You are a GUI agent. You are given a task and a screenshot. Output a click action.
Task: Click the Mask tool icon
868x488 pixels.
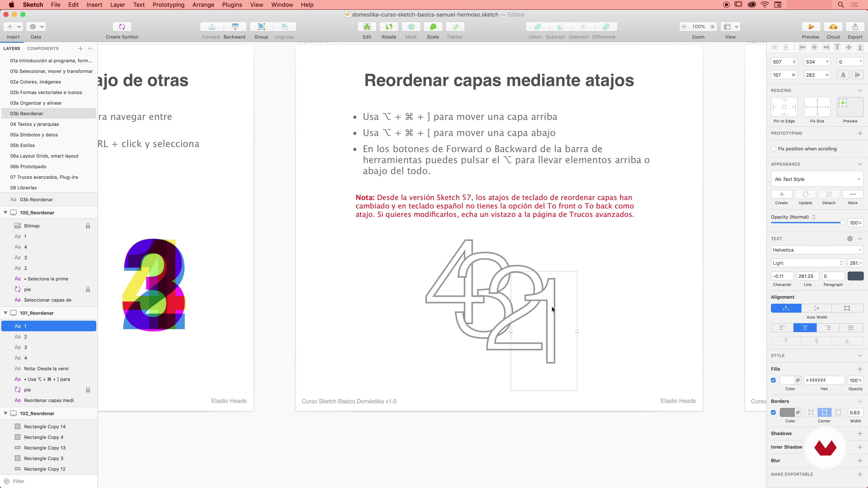click(411, 27)
